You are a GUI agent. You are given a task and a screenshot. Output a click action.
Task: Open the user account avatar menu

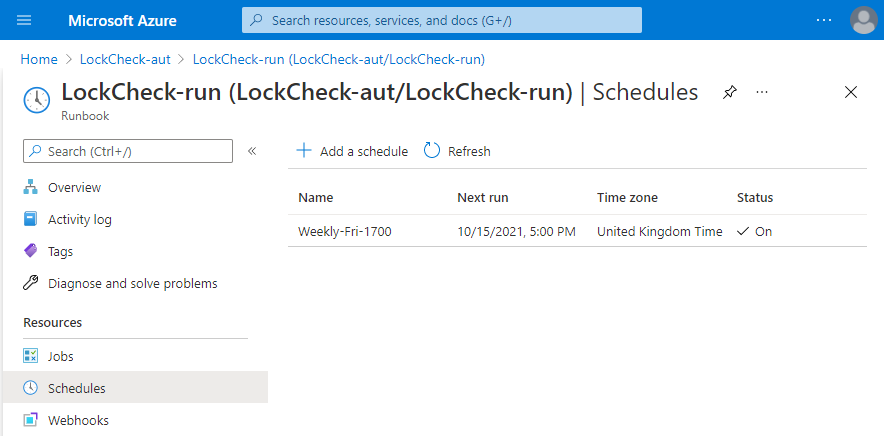coord(864,20)
